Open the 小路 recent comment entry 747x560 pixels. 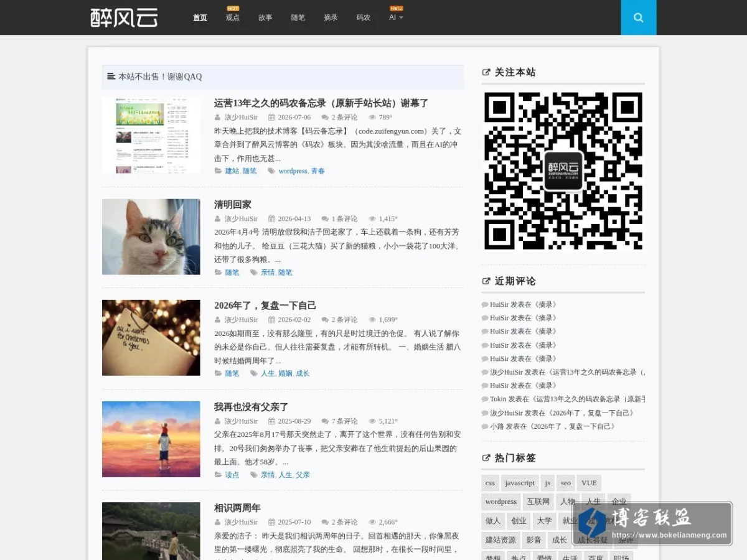(x=554, y=427)
